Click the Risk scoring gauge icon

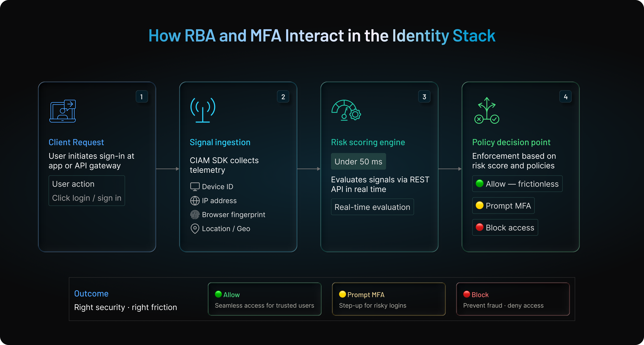pyautogui.click(x=346, y=110)
